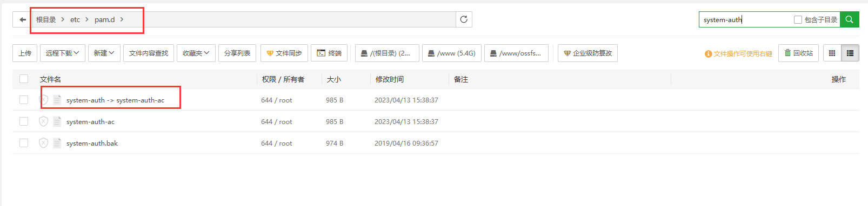
Task: Click the shield icon for system-auth.bak
Action: coord(44,143)
